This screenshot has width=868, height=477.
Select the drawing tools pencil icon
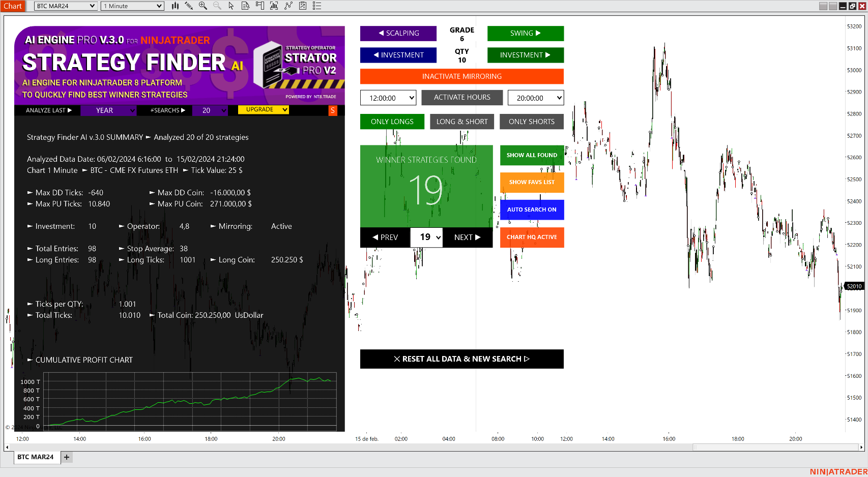(x=189, y=6)
